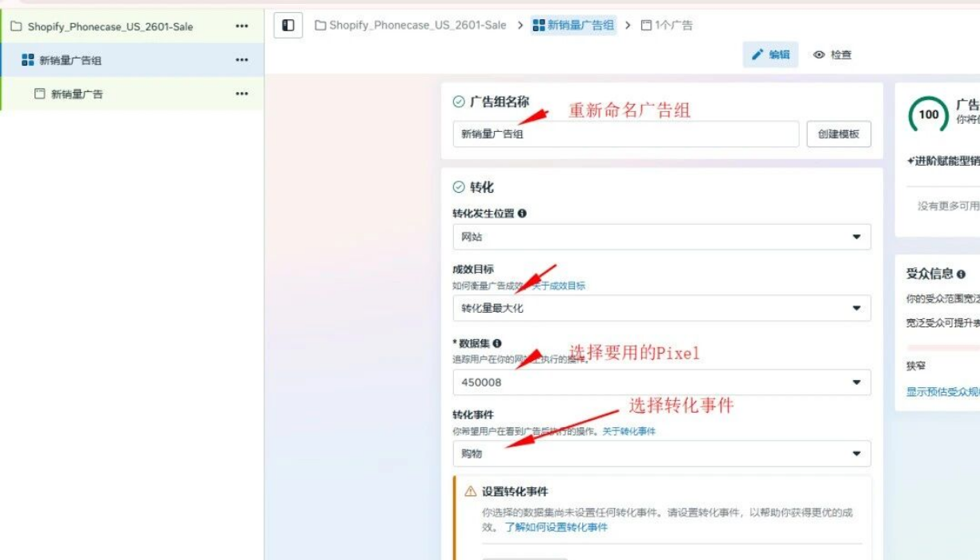Open 了解如何设置转化事件 link
This screenshot has height=560, width=980.
(x=556, y=527)
